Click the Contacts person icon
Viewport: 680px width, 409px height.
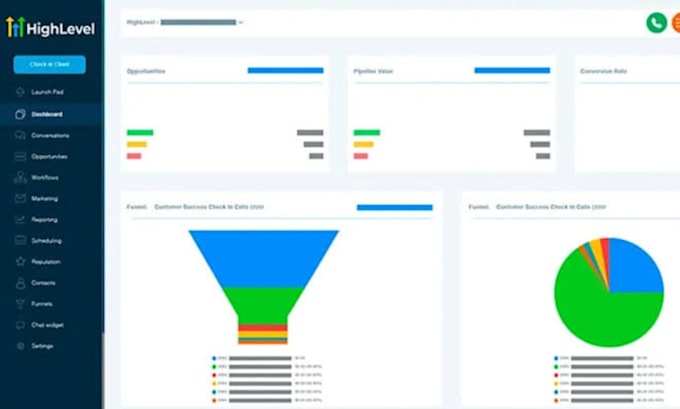(20, 283)
